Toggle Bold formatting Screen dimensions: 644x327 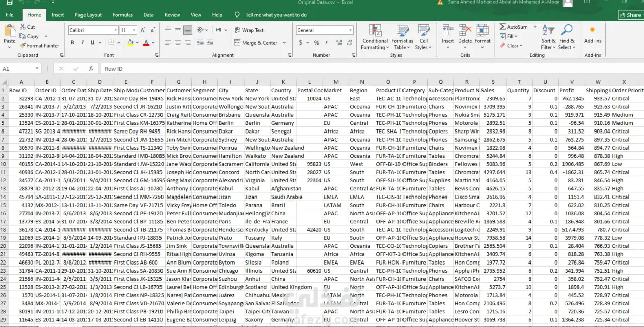[x=72, y=43]
